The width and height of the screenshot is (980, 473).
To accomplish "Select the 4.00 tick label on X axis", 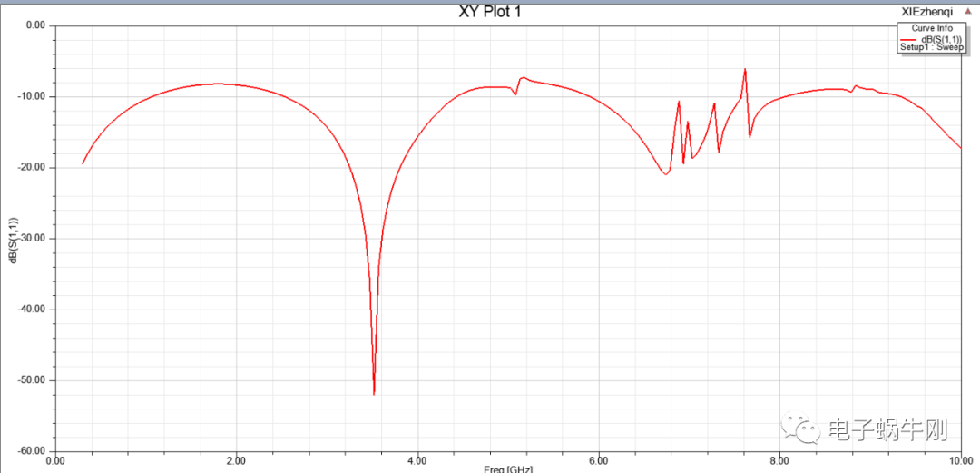I will (417, 460).
